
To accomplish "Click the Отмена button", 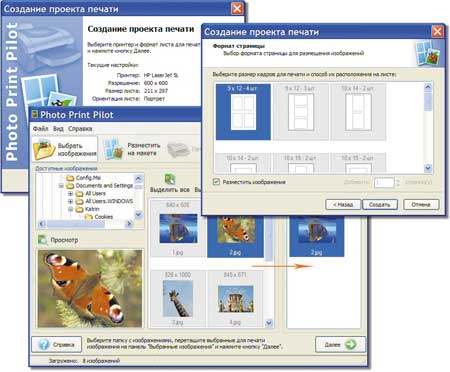I will (421, 205).
